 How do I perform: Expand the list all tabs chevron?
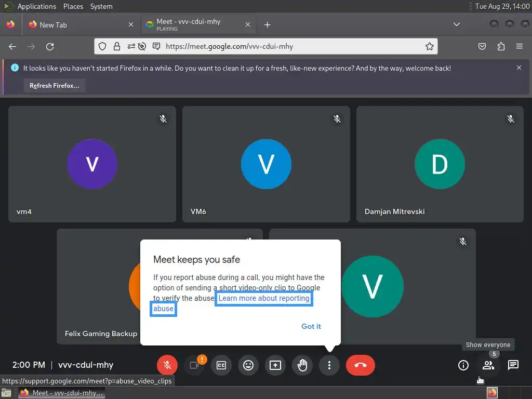click(x=457, y=24)
